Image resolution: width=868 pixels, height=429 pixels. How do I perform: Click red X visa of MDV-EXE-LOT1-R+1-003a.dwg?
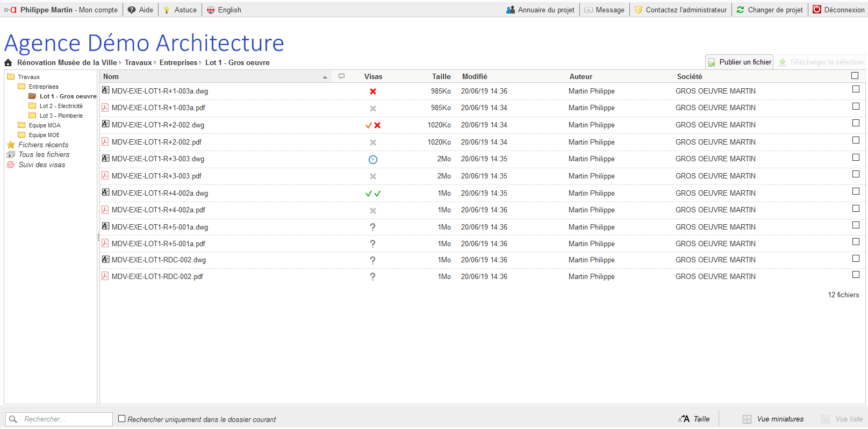tap(373, 91)
